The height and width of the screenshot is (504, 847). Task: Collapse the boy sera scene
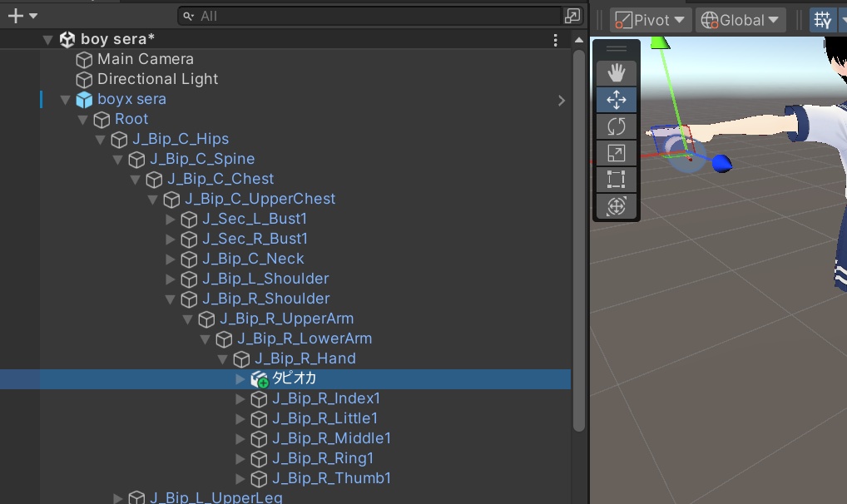47,40
